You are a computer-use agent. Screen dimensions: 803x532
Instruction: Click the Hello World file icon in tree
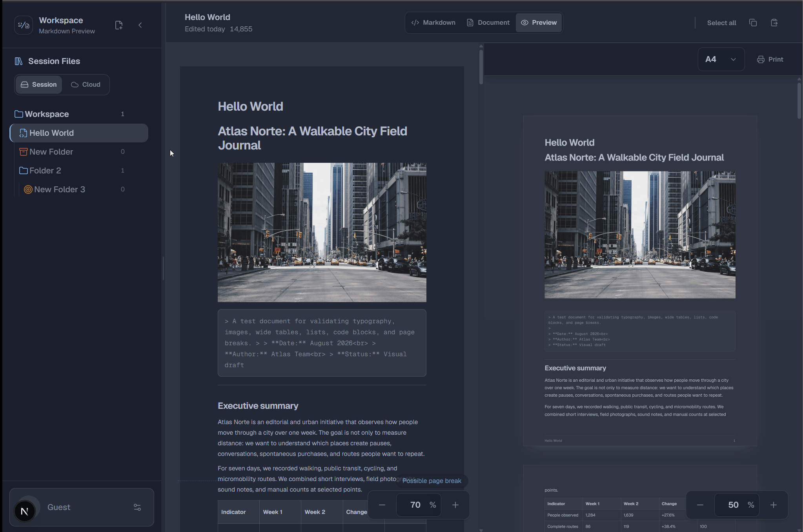(x=24, y=133)
